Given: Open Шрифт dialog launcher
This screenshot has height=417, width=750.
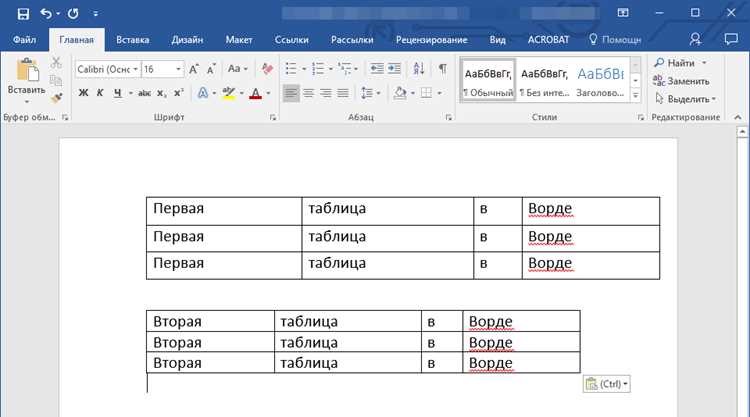Looking at the screenshot, I should click(273, 117).
